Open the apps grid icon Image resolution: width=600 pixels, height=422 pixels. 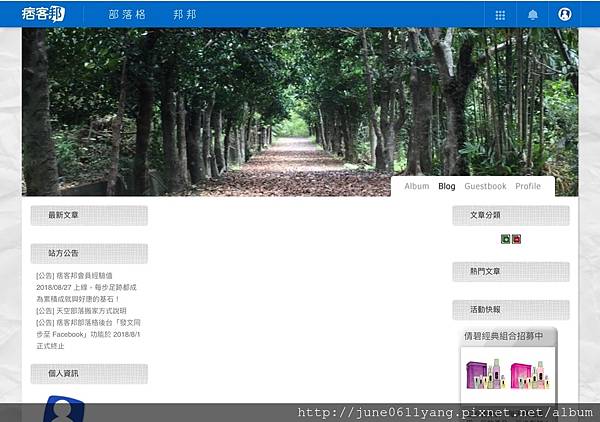click(500, 15)
